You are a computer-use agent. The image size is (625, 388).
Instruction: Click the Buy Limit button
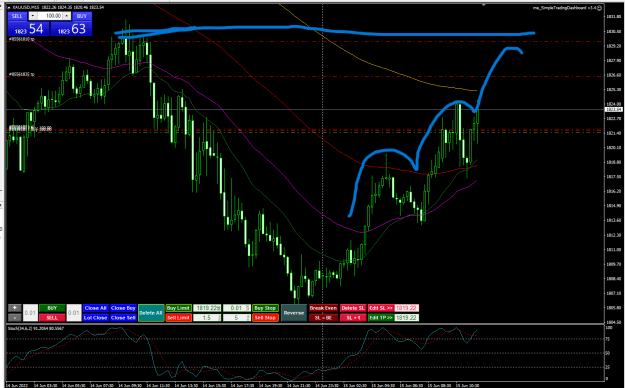coord(178,308)
